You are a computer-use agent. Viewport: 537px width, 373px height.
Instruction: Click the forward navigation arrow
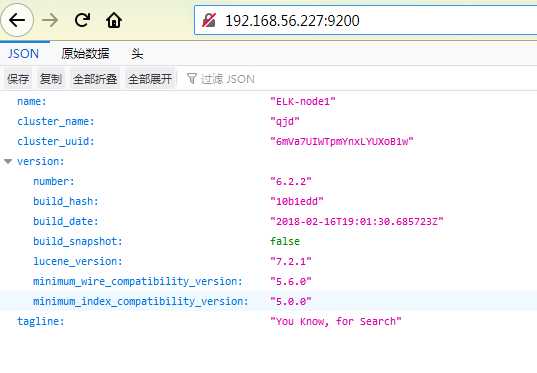tap(50, 21)
